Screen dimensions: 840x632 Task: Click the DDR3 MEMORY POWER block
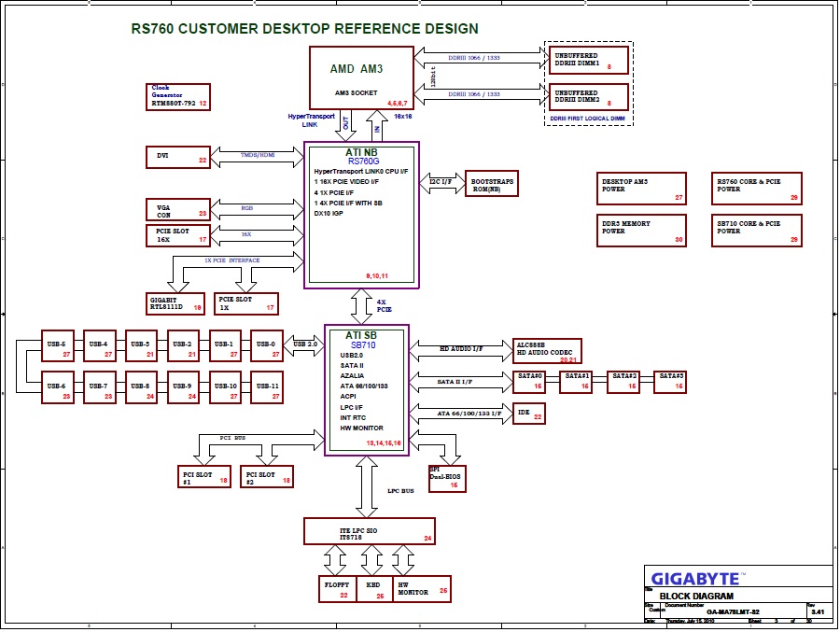point(641,232)
